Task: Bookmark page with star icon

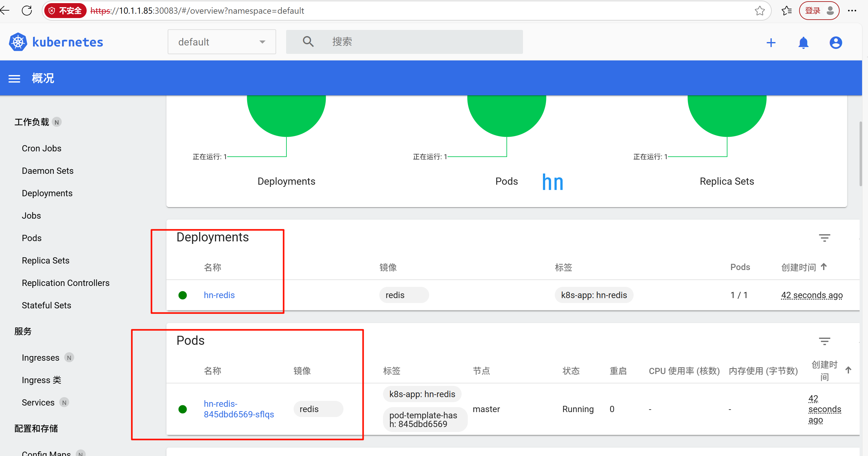Action: tap(760, 11)
